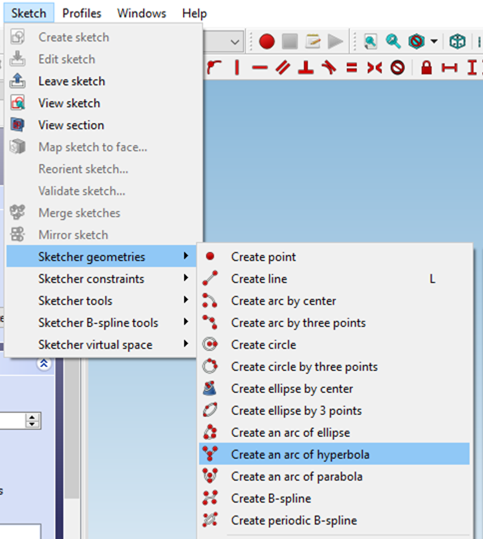
Task: Click the equal constraint icon
Action: [x=351, y=68]
